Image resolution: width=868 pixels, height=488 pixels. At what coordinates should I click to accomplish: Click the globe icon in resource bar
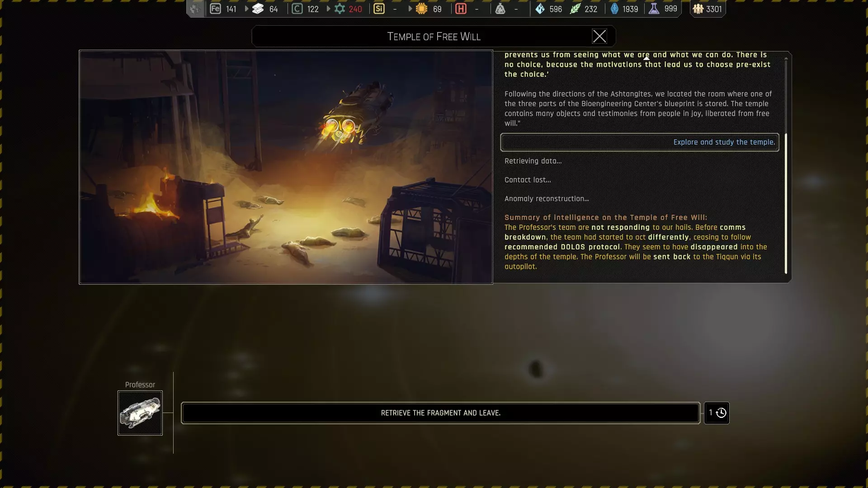(x=195, y=9)
